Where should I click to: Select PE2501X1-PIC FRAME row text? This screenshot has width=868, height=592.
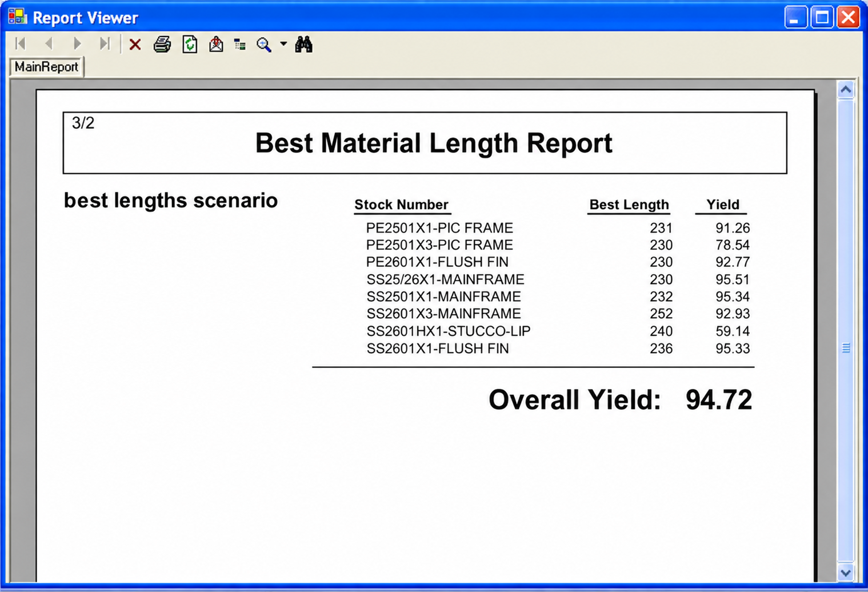[x=439, y=228]
